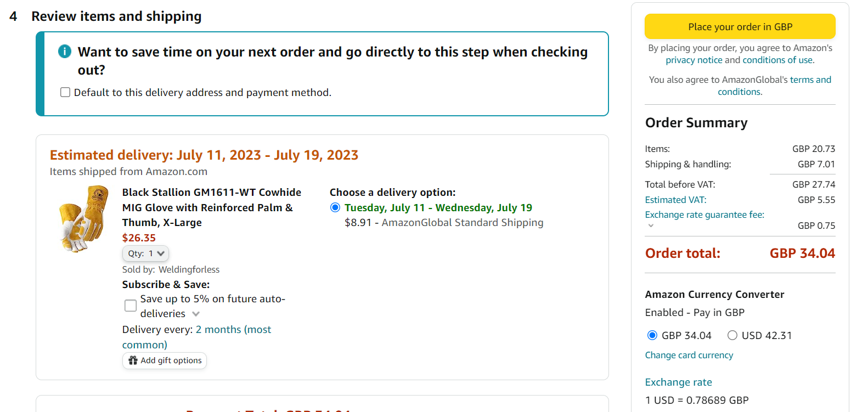This screenshot has width=868, height=412.
Task: Enable Subscribe & Save auto-deliveries checkbox
Action: pos(131,306)
